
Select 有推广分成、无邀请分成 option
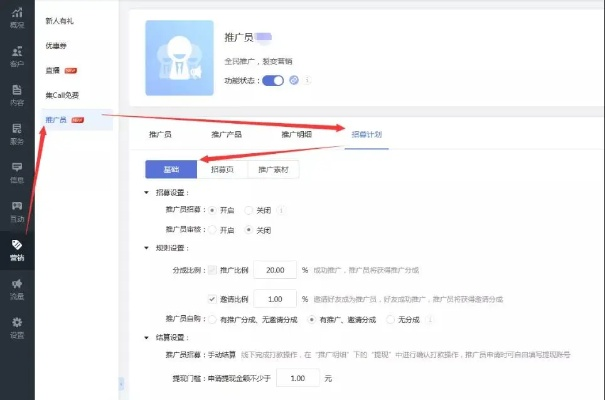pyautogui.click(x=212, y=319)
